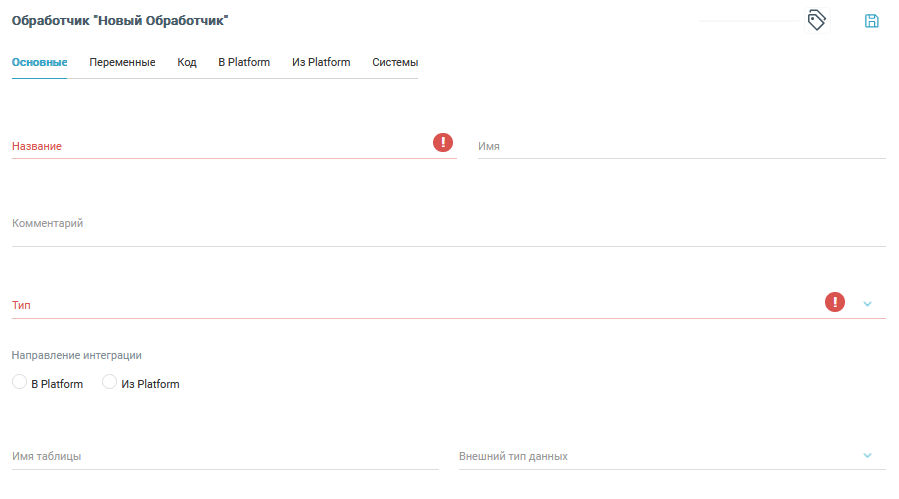Screen dimensions: 899x499
Task: Switch to the Системы tab
Action: [395, 62]
